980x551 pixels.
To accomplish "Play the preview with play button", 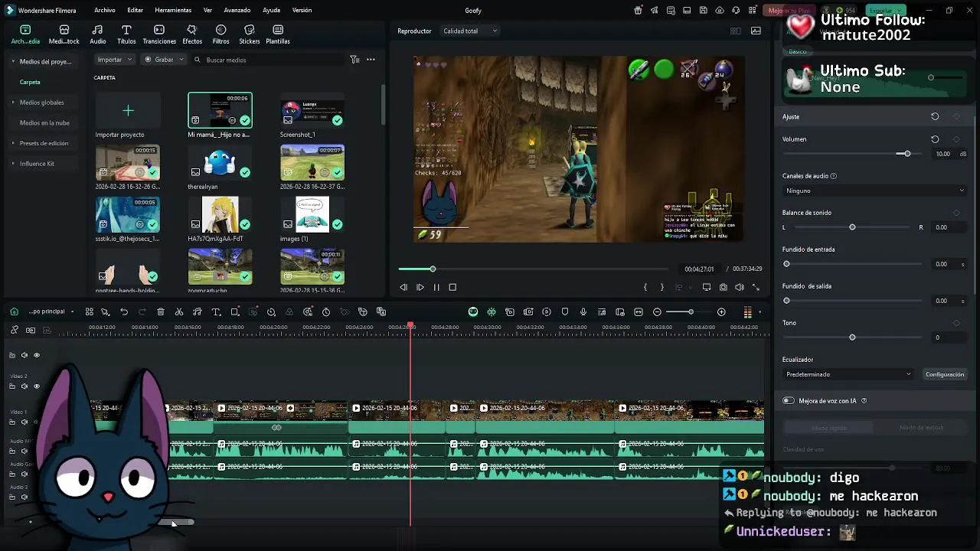I will point(420,287).
